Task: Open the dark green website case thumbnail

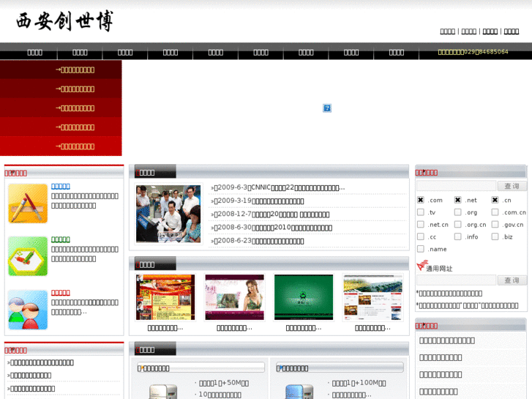Action: pyautogui.click(x=304, y=297)
